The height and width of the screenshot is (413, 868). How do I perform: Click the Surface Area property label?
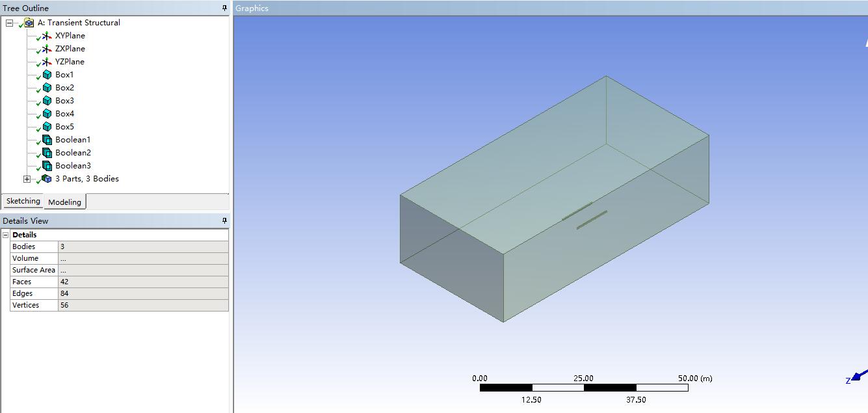(x=34, y=270)
